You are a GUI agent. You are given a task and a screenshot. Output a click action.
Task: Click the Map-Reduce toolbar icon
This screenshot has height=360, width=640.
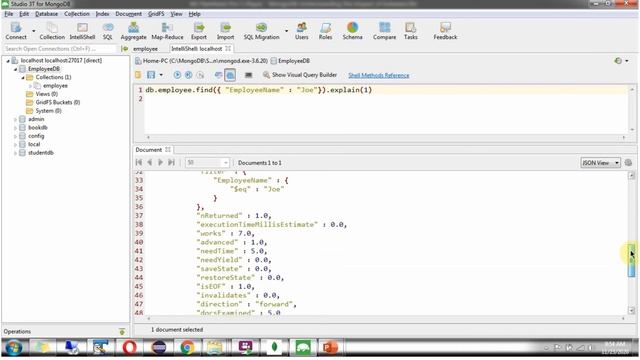(x=167, y=31)
